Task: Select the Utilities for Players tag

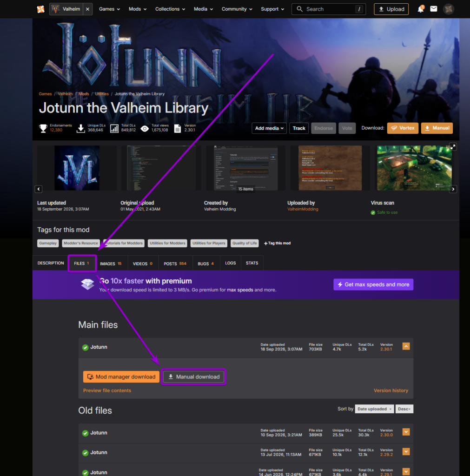Action: (209, 243)
